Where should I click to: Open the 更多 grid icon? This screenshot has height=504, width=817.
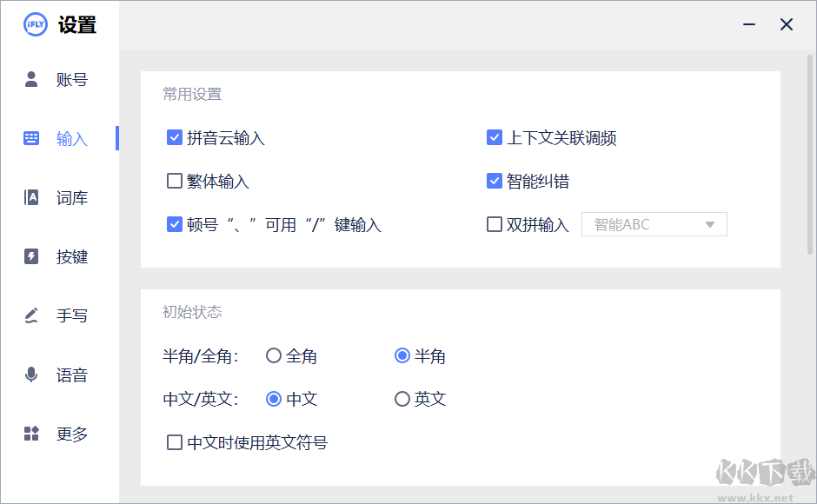pos(31,434)
